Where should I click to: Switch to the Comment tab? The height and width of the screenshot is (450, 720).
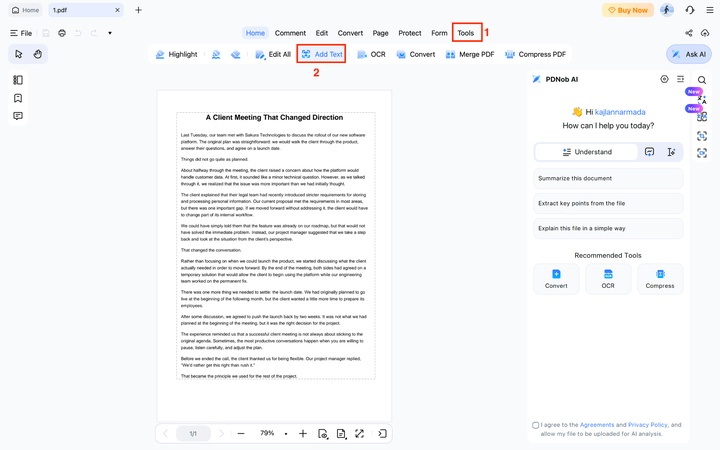(x=290, y=33)
